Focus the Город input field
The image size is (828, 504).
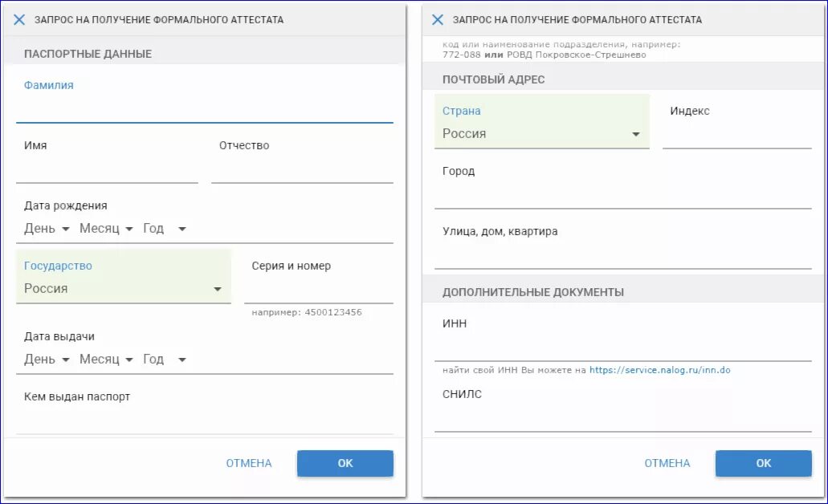(x=622, y=195)
